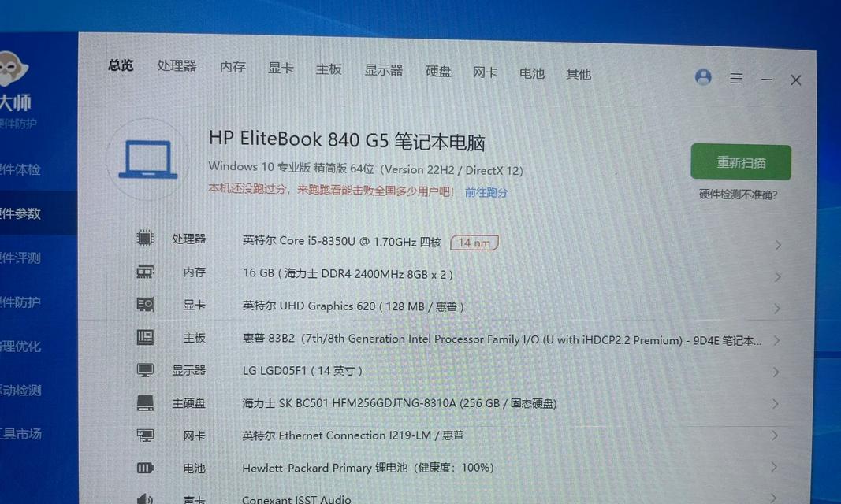Click the processor chip icon
The width and height of the screenshot is (841, 504).
(145, 238)
